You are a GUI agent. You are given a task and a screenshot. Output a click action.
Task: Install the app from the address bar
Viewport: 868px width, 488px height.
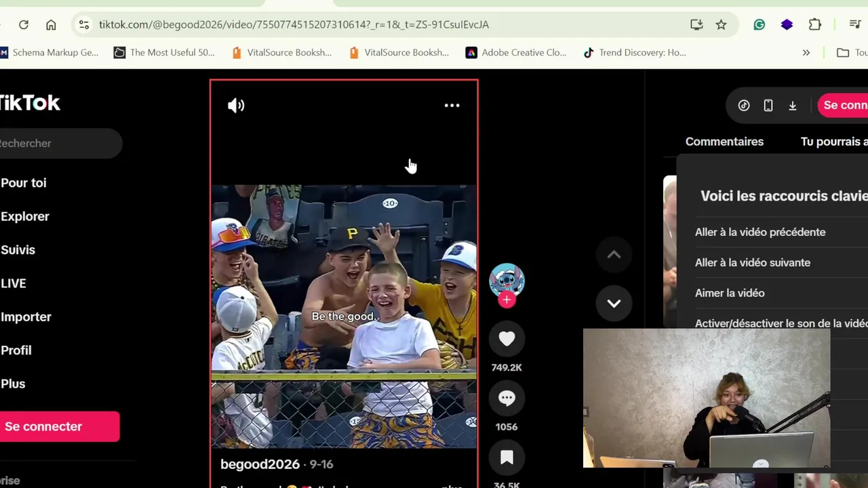tap(696, 24)
